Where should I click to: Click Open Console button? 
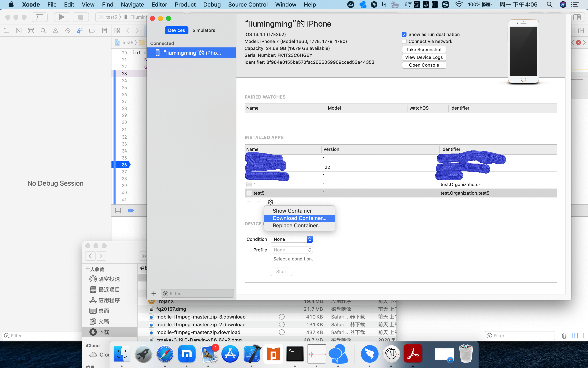pyautogui.click(x=424, y=65)
